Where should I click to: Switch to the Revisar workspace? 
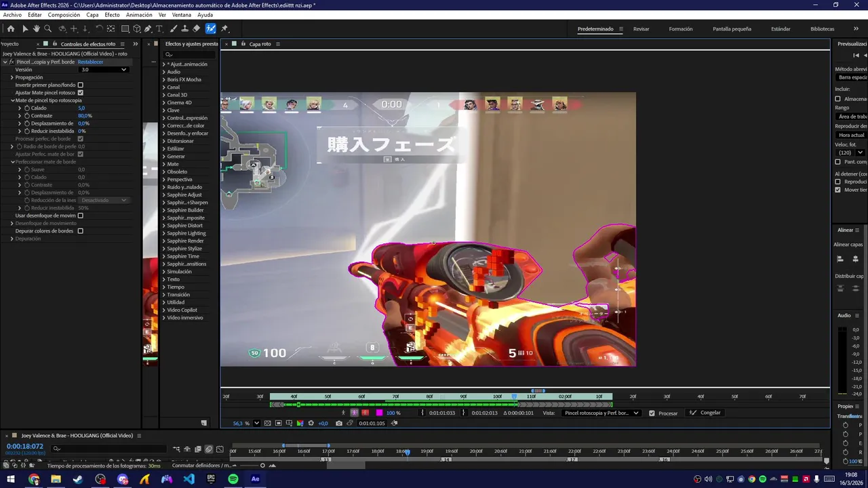click(x=641, y=29)
